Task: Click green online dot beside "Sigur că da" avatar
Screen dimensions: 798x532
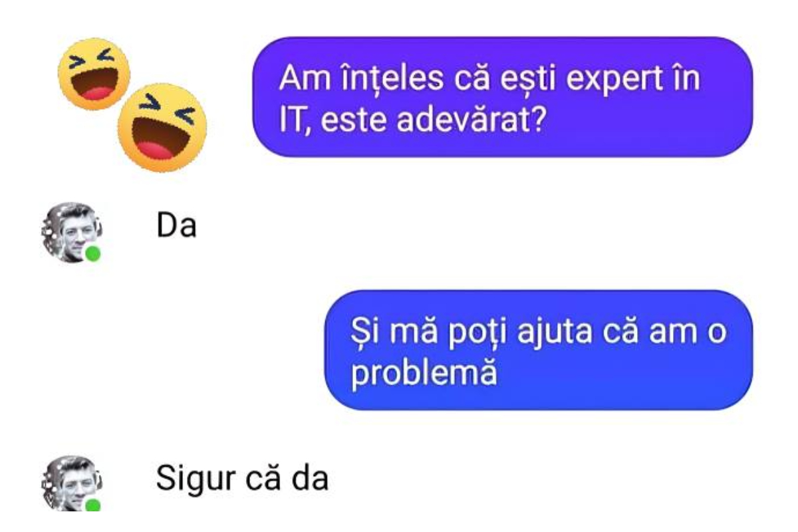Action: coord(93,505)
